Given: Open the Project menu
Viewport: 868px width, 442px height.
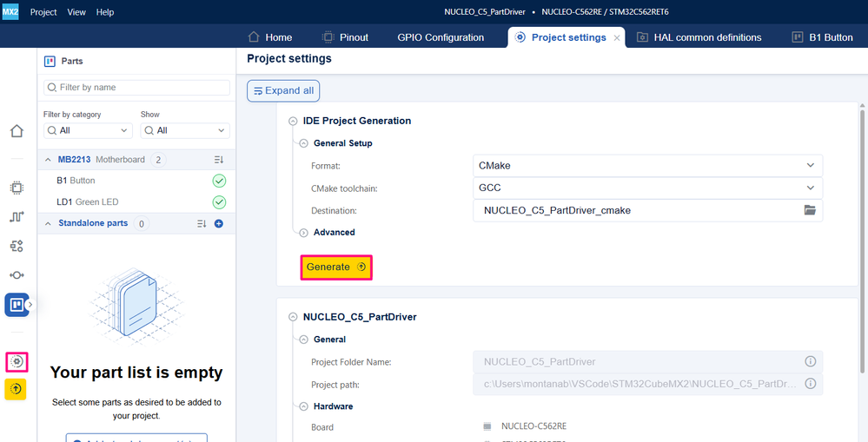Looking at the screenshot, I should [x=43, y=12].
